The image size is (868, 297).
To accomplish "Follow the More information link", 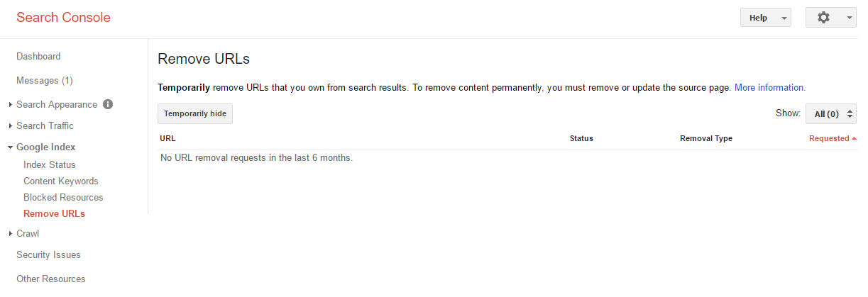I will coord(770,88).
